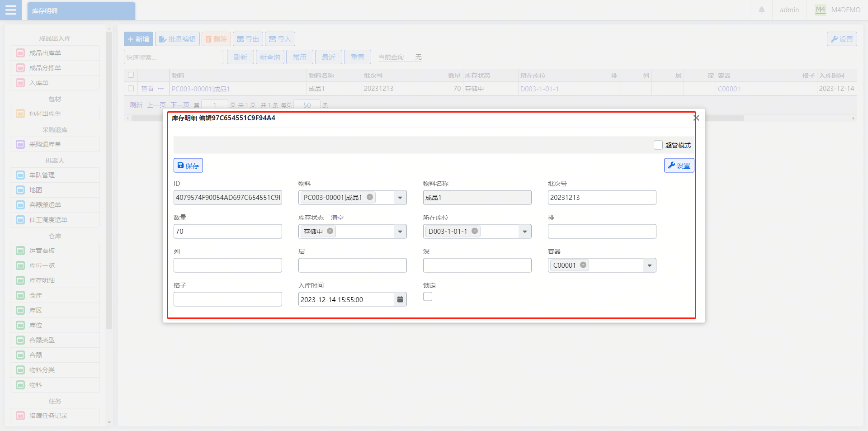Open the hamburger menu icon
Screen dimensions: 868x431
11,10
